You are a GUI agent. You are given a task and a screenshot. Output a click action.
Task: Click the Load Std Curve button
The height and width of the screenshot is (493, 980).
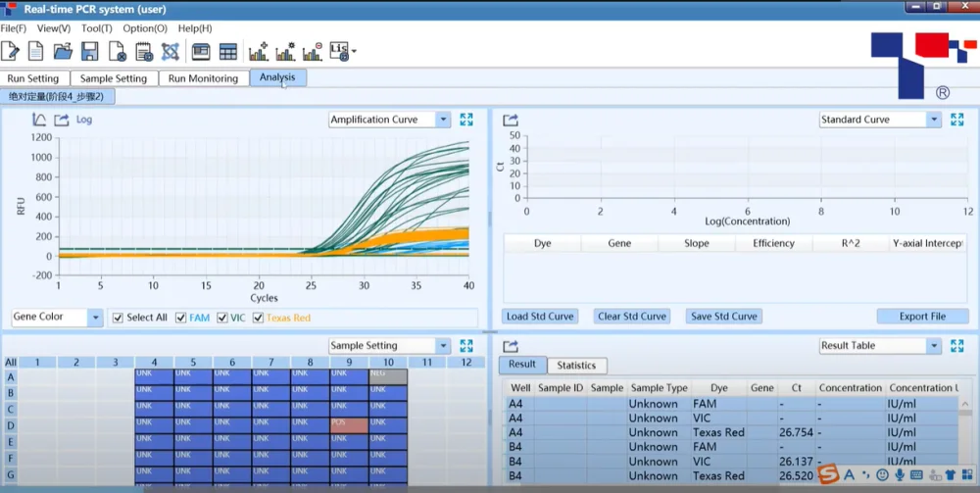point(540,317)
